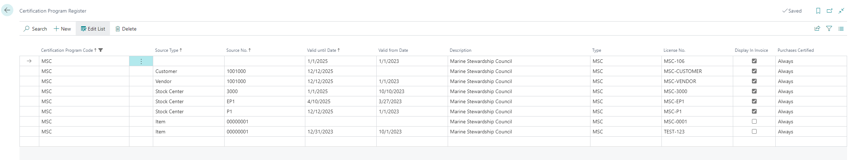Screen dimensions: 868x160
Task: Click filter icon on Certification Program Code header
Action: (101, 50)
